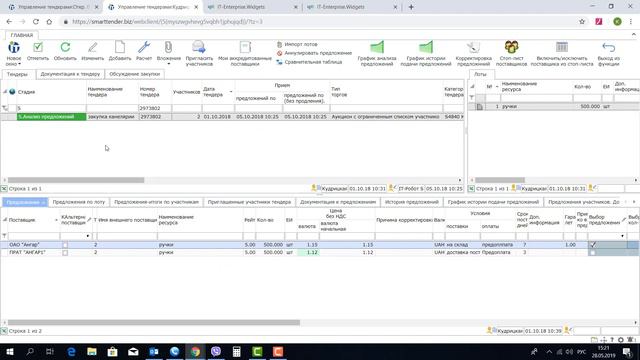This screenshot has width=640, height=360.
Task: Select lot row ручки in Лоты
Action: [x=554, y=106]
